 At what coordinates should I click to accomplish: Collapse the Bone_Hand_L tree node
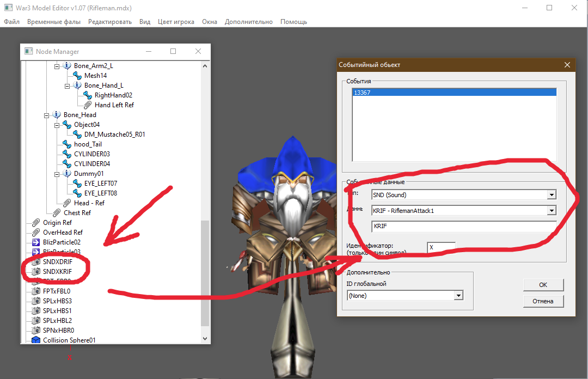67,86
